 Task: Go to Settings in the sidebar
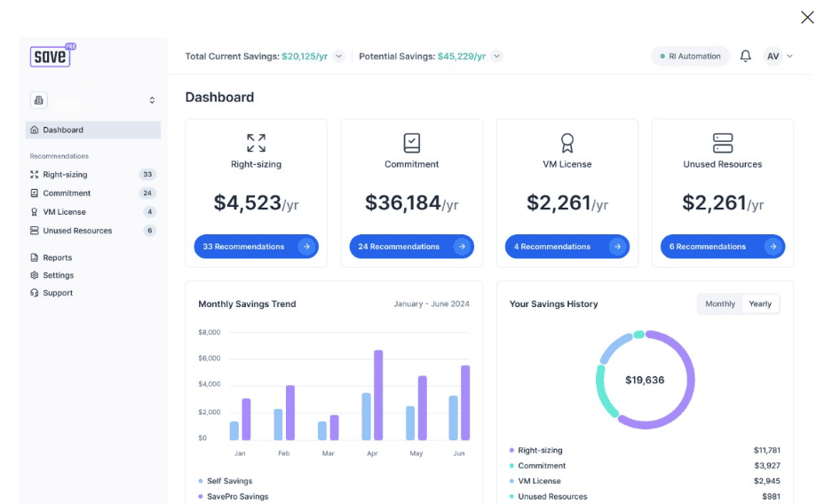click(x=58, y=275)
